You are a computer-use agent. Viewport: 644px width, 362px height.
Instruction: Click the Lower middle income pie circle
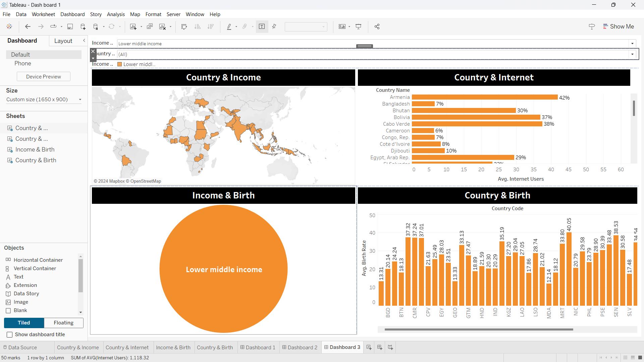pyautogui.click(x=223, y=269)
